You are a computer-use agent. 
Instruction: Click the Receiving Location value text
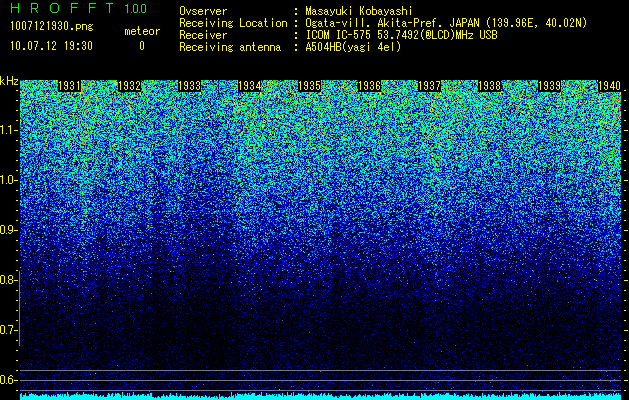point(446,23)
